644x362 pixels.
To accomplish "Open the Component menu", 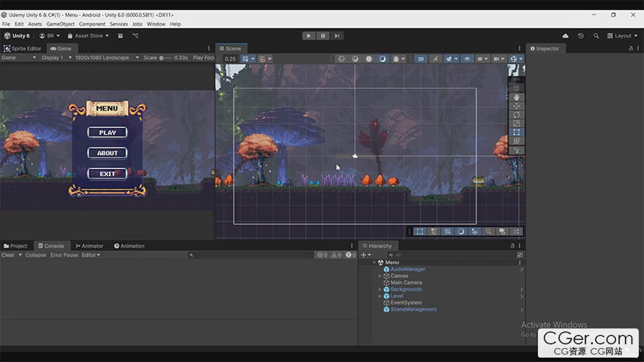I will pyautogui.click(x=92, y=24).
